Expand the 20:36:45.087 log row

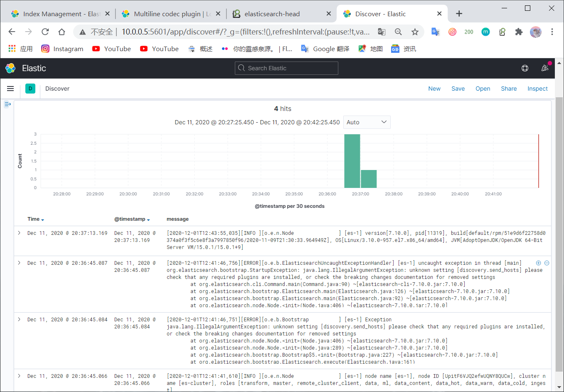(19, 263)
